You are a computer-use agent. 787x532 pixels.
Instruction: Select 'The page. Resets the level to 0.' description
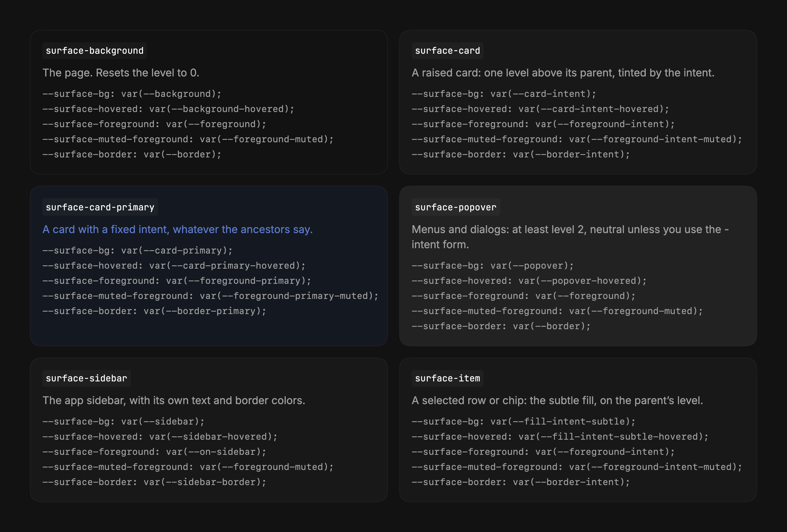click(x=121, y=73)
